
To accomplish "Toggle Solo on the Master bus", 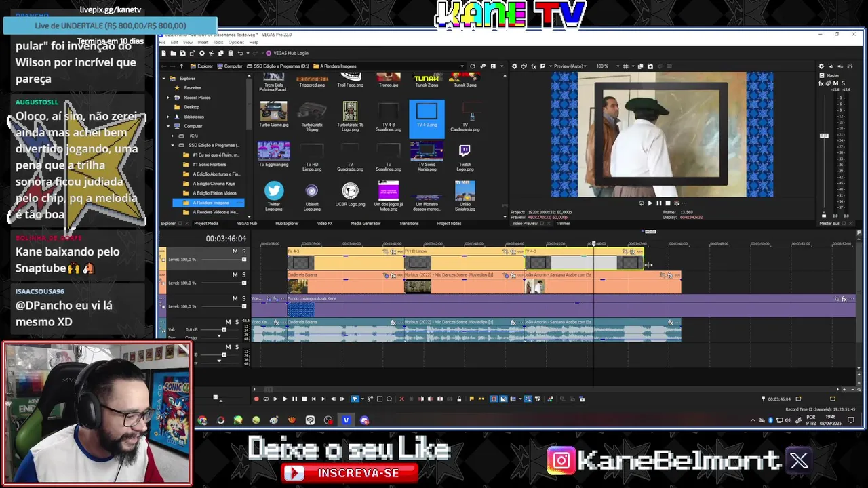I will coord(843,83).
